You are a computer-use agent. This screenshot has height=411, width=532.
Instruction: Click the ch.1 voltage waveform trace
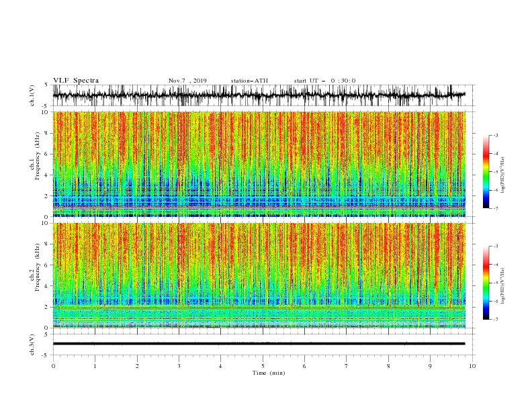259,95
